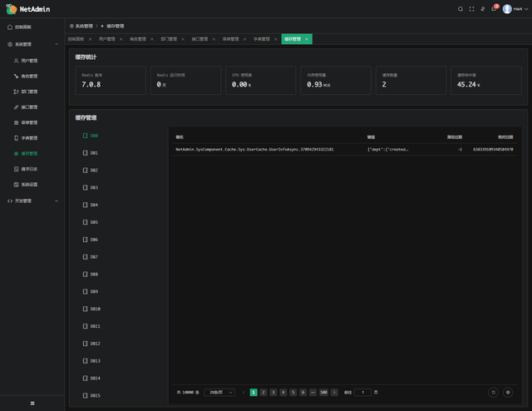532x411 pixels.
Task: Toggle fullscreen mode from the header
Action: click(472, 8)
